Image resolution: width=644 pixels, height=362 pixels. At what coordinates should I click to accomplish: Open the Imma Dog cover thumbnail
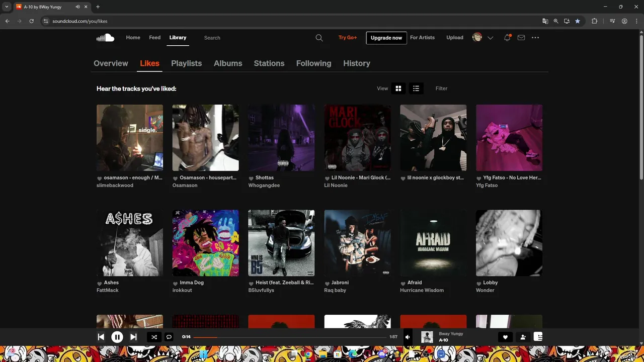pyautogui.click(x=206, y=243)
